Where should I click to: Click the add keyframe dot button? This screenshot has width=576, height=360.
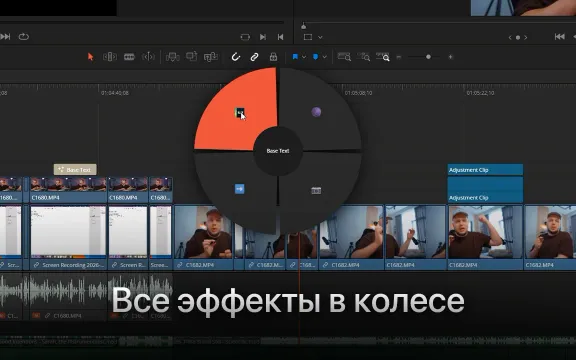(518, 37)
